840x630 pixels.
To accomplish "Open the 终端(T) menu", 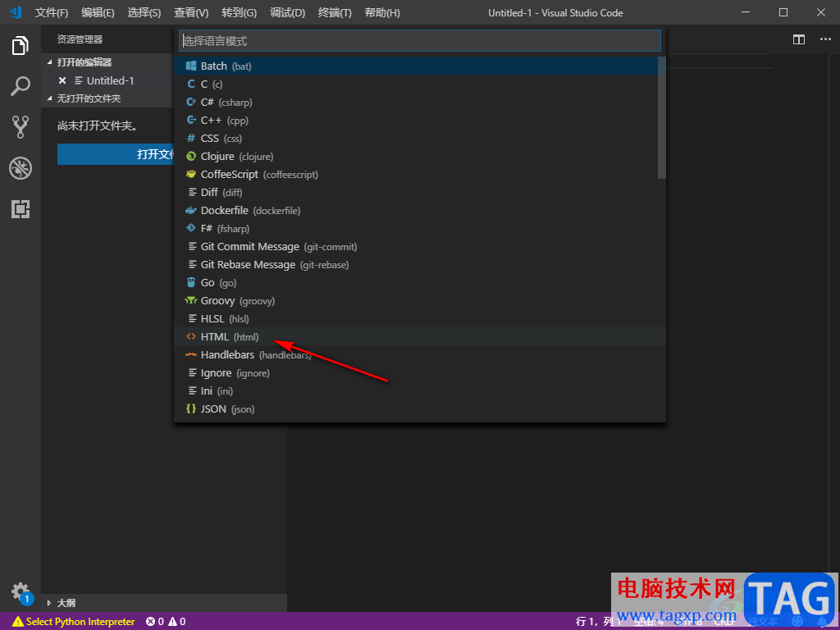I will pyautogui.click(x=335, y=12).
